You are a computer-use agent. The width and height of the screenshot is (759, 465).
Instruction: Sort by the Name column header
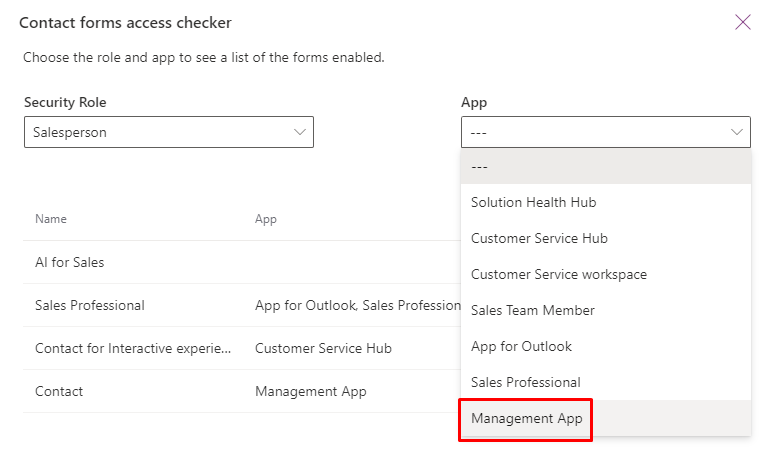click(51, 219)
